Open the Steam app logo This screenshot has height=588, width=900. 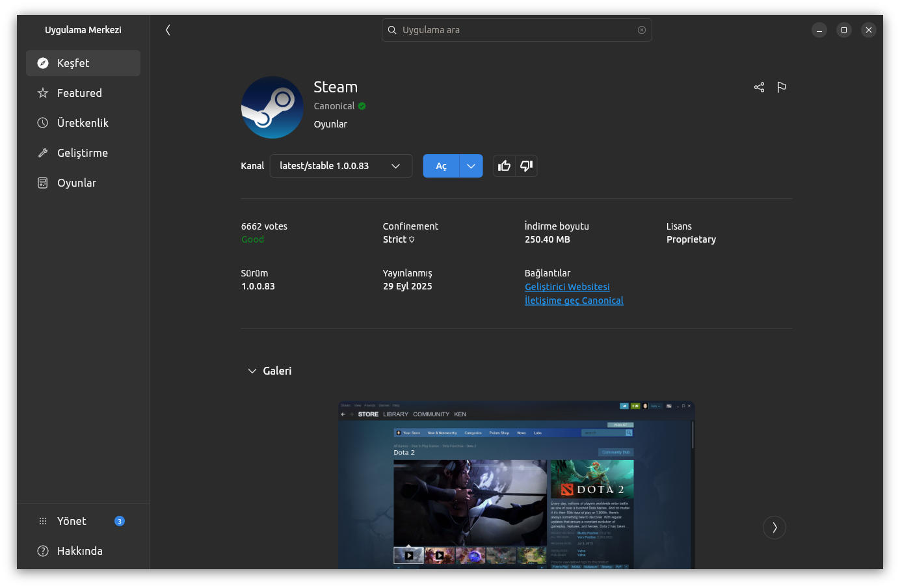[x=272, y=107]
